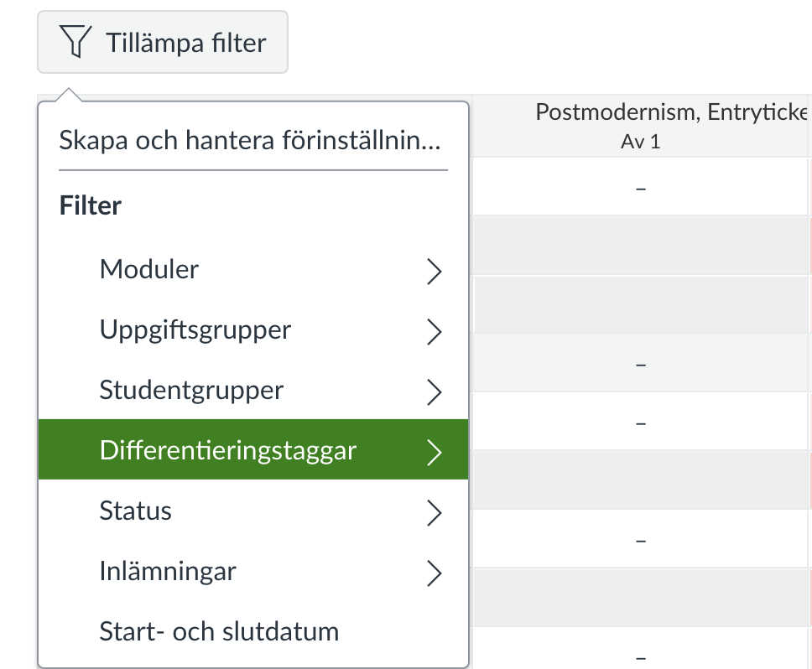812x669 pixels.
Task: Select the Status filter option
Action: click(135, 511)
